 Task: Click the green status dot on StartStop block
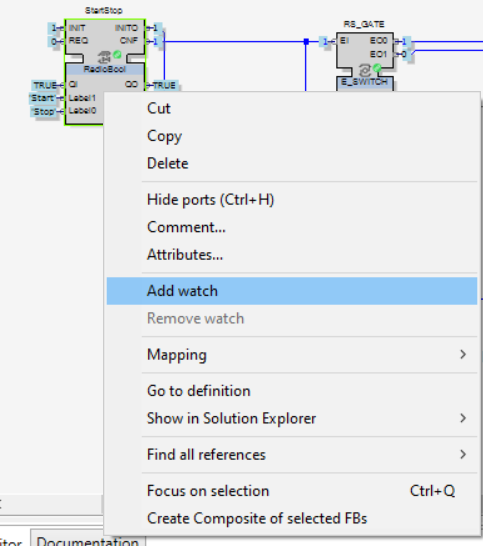pos(118,54)
